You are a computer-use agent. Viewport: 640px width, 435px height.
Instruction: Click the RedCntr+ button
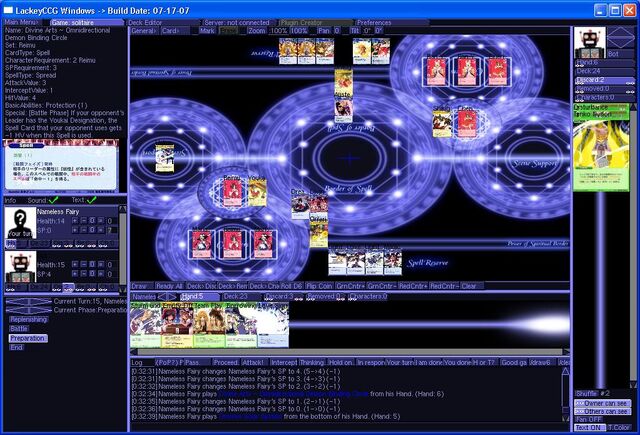[412, 286]
